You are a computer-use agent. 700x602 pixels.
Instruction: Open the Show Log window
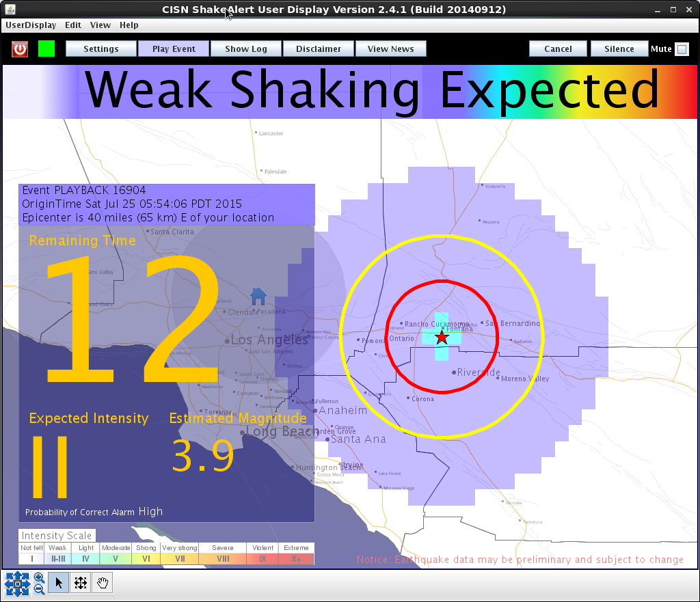[x=246, y=49]
